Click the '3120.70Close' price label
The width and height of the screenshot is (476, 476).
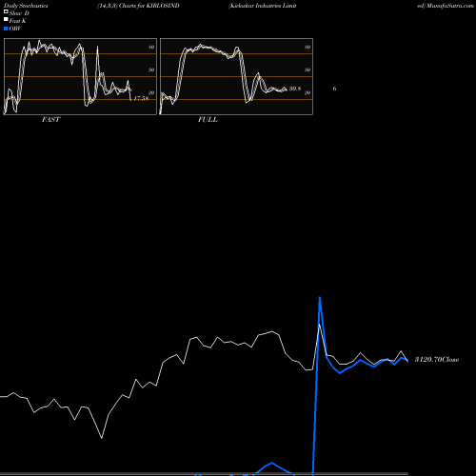point(437,359)
